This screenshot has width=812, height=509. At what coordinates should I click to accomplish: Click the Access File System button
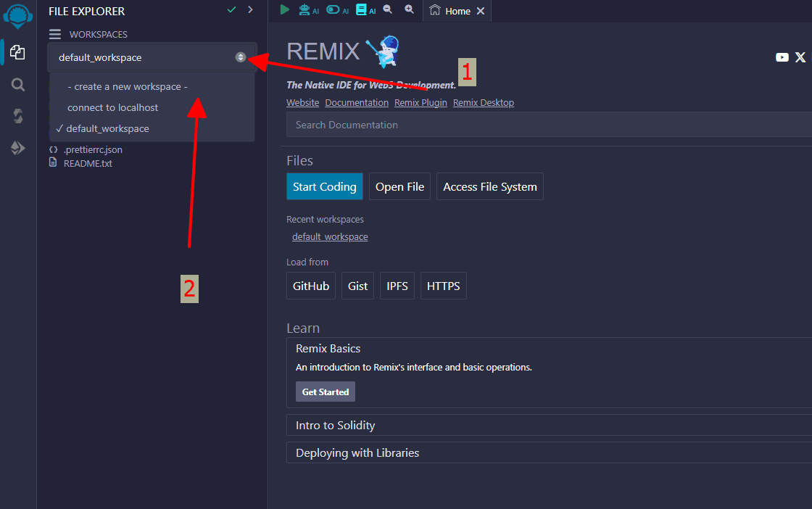click(490, 186)
